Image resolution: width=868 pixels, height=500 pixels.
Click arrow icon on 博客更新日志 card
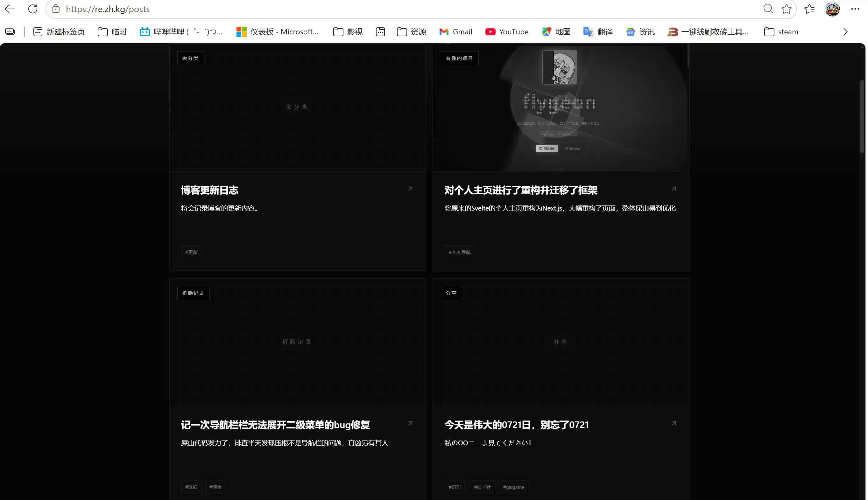pyautogui.click(x=410, y=189)
